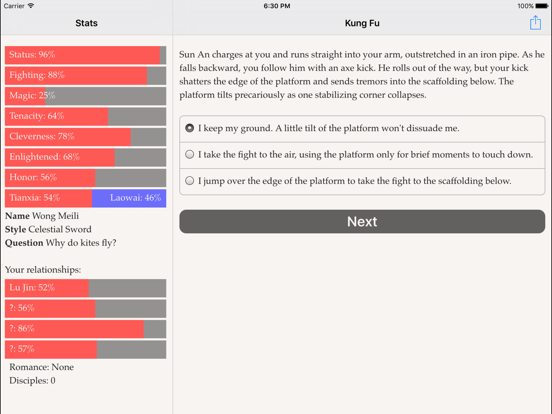The width and height of the screenshot is (552, 414).
Task: Click the blue Laowai 46% segment
Action: [x=129, y=198]
